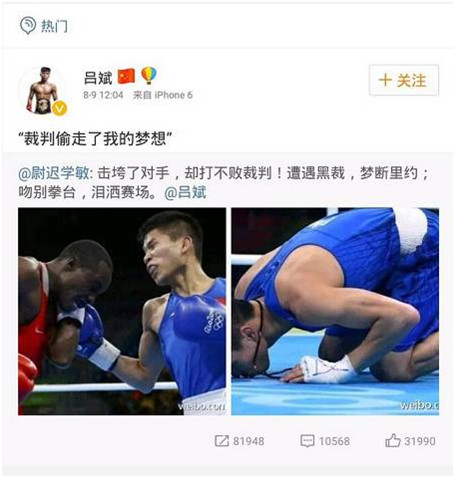Image resolution: width=455 pixels, height=478 pixels.
Task: Click the repost count 81948
Action: tap(249, 441)
